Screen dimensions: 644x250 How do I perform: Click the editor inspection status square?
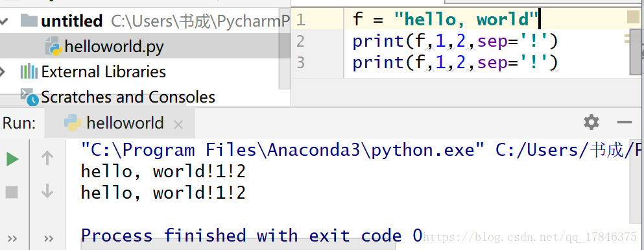[633, 18]
